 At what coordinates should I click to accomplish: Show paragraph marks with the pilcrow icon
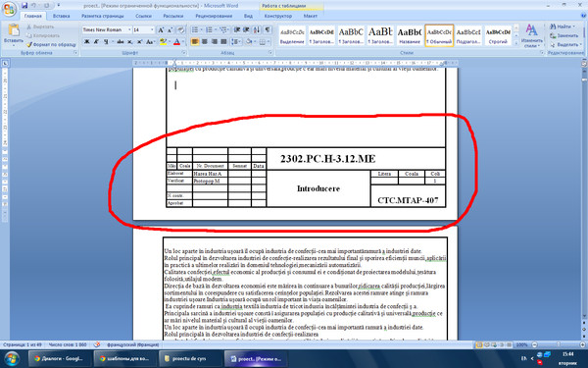tap(267, 29)
